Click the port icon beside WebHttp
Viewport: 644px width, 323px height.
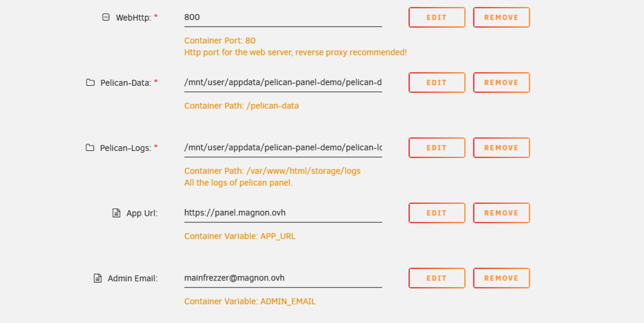point(106,17)
